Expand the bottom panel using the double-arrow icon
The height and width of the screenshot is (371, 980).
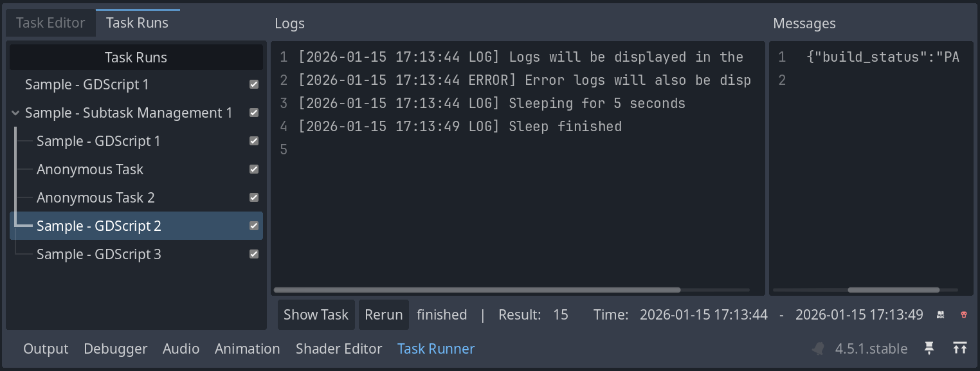coord(961,348)
